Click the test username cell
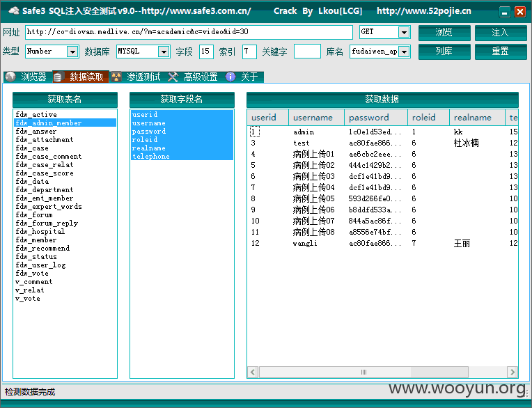Screen dimensions: 532x408 (302, 143)
